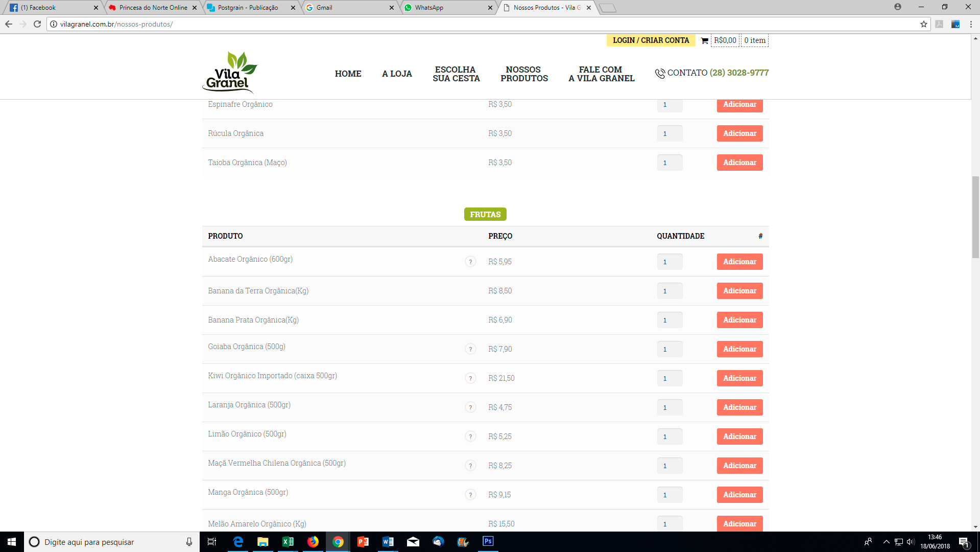
Task: Click Windows search box on taskbar
Action: coord(112,542)
